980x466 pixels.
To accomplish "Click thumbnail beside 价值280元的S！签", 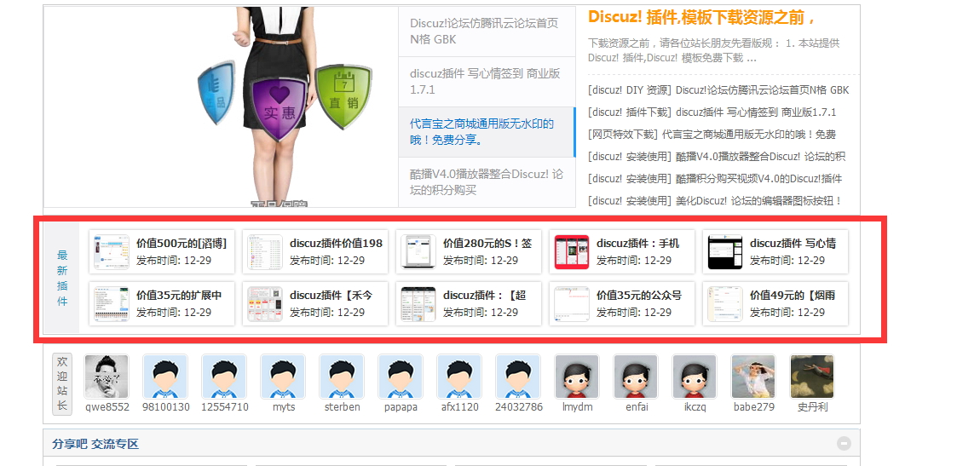I will (x=418, y=252).
